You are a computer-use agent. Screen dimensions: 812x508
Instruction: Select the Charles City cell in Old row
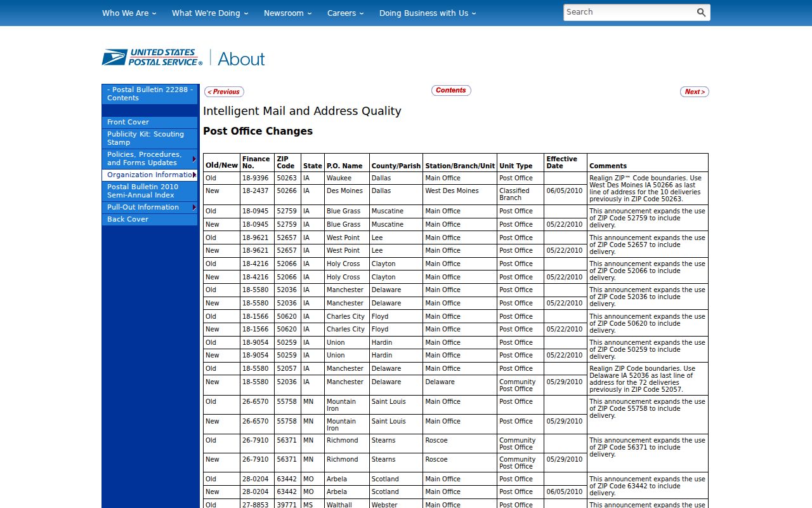[x=346, y=316]
